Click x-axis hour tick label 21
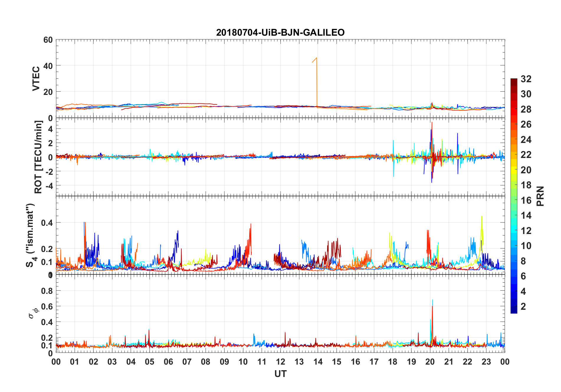The width and height of the screenshot is (561, 392). tap(449, 362)
